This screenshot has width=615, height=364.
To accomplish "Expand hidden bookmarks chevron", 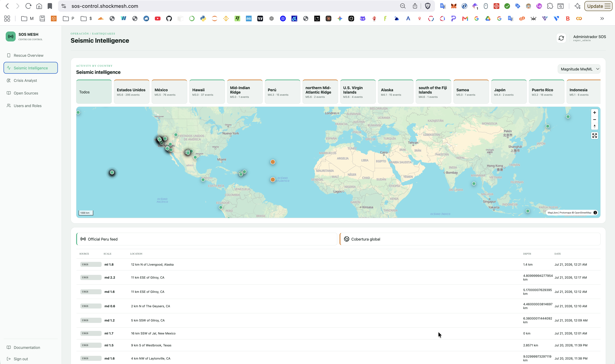I will 602,18.
